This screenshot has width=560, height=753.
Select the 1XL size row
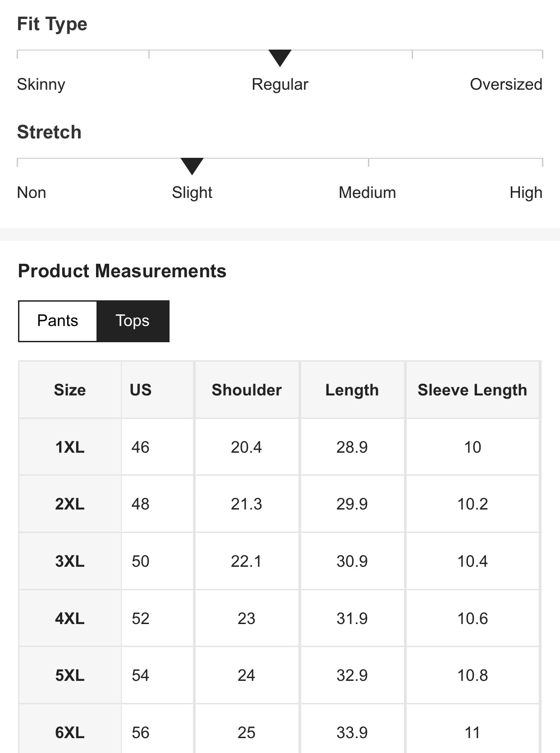point(70,447)
